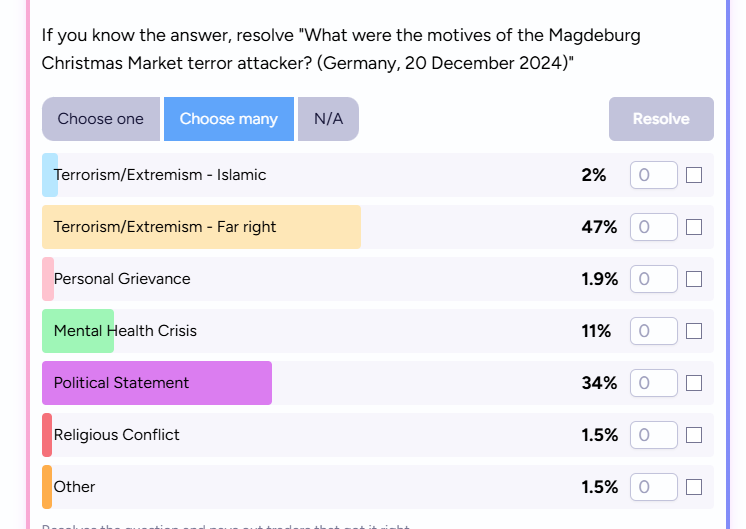Image resolution: width=746 pixels, height=529 pixels.
Task: Check the Terrorism/Extremism - Islamic checkbox
Action: coord(694,175)
